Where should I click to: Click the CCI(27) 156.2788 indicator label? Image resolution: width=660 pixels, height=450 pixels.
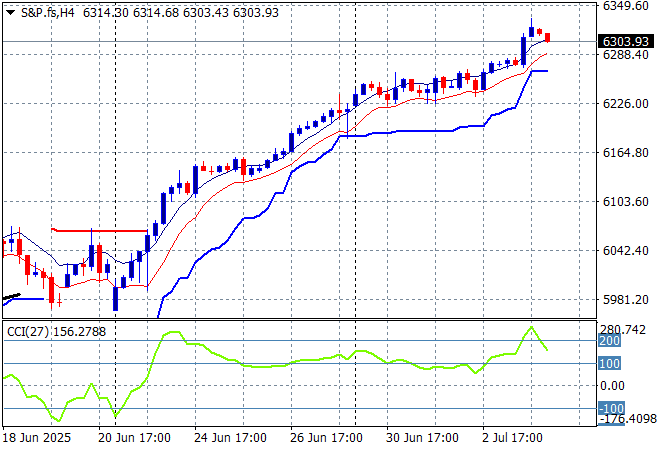coord(56,332)
